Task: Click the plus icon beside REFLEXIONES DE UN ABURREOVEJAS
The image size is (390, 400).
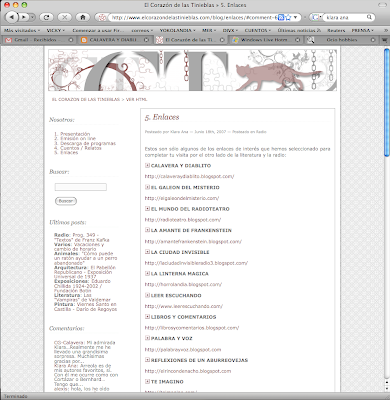Action: tap(147, 360)
